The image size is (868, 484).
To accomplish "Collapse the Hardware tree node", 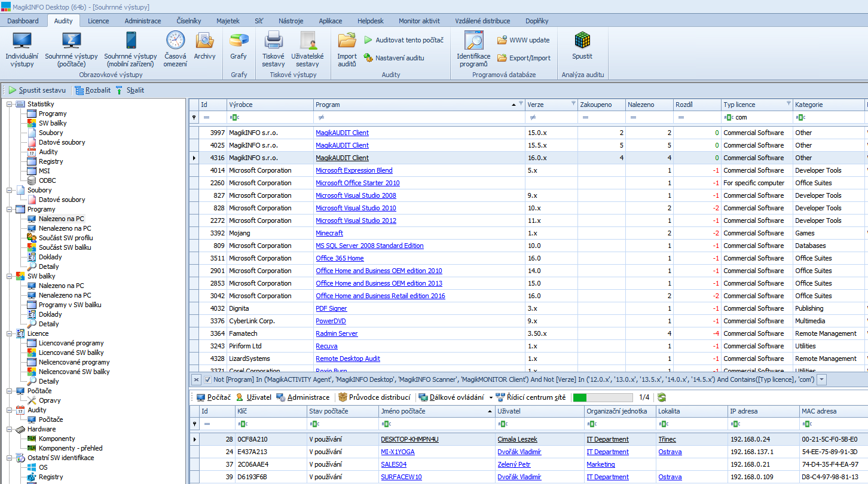I will click(10, 429).
